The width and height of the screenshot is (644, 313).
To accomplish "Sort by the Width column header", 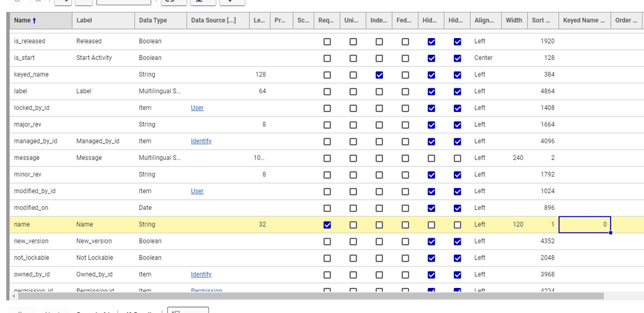I will point(514,21).
